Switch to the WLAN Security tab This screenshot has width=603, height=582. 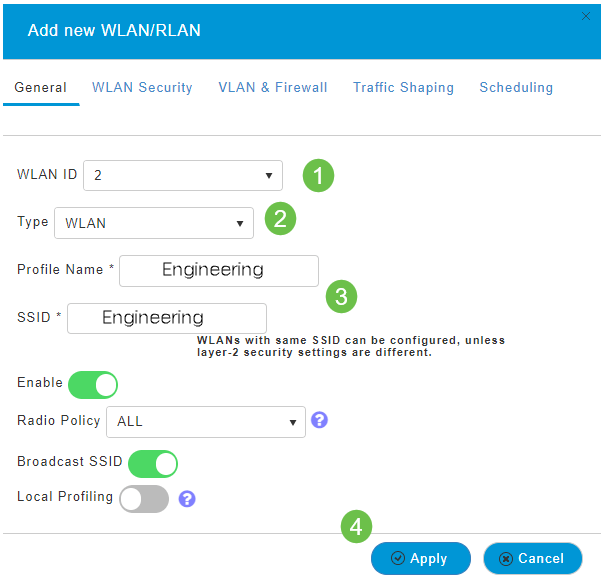[x=142, y=88]
